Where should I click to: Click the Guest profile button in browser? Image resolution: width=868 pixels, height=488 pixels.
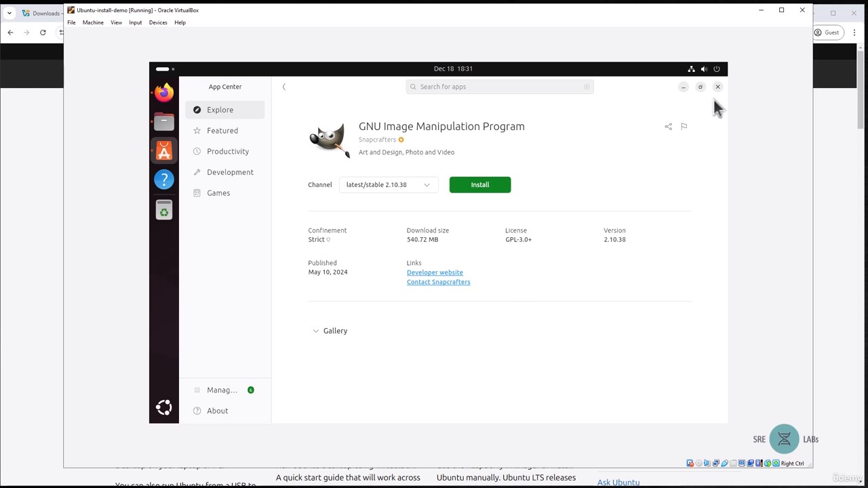tap(827, 33)
